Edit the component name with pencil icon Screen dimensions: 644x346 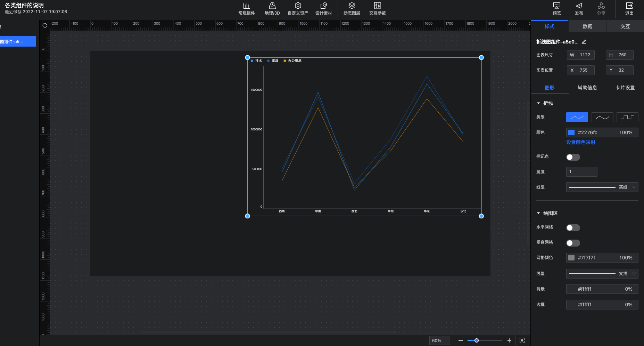coord(584,42)
